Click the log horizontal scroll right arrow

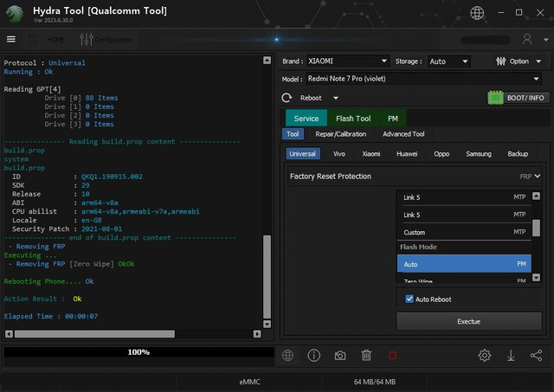[x=257, y=334]
